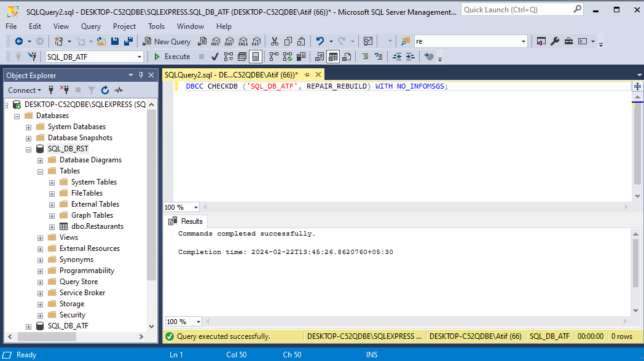Click the Object Explorer activity monitor pulse icon
Screen dimensions: 644x361
tap(119, 90)
